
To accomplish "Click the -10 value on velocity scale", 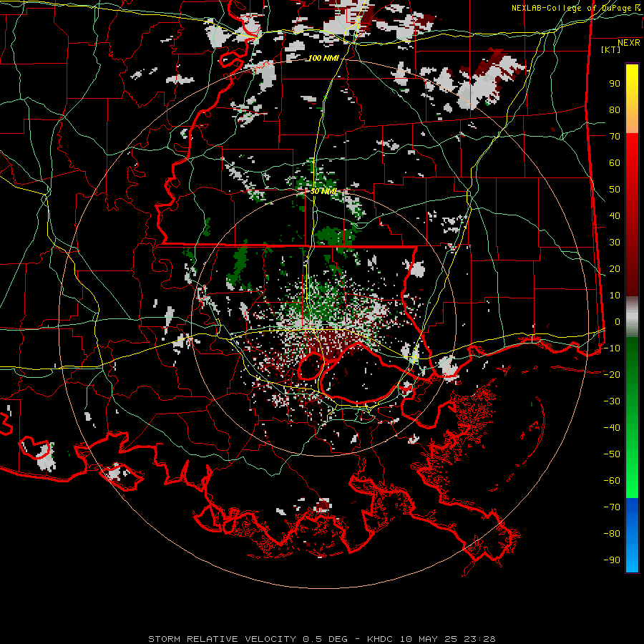I will [x=612, y=348].
